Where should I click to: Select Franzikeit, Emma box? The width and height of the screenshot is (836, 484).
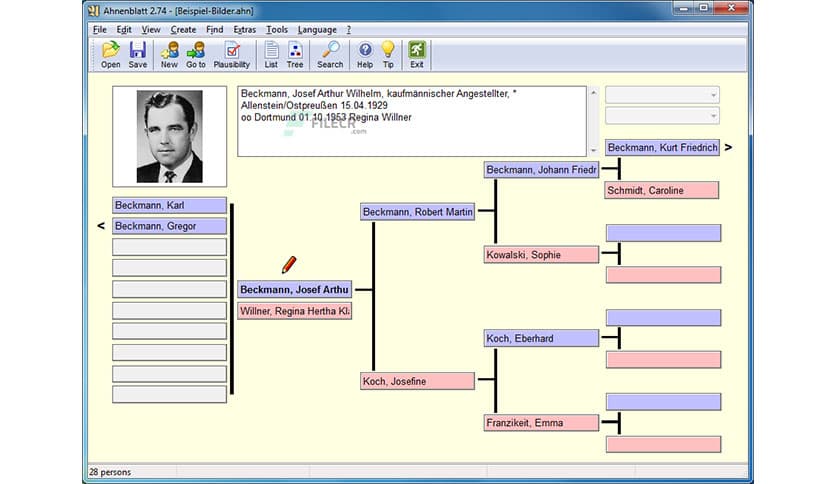[x=541, y=423]
